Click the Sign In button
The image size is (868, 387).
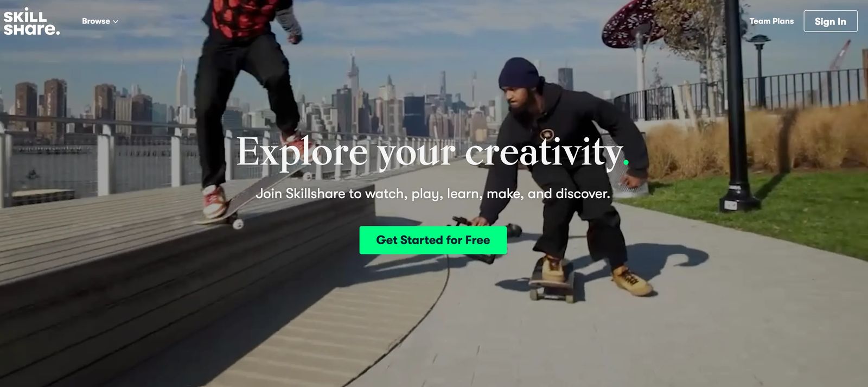(830, 21)
